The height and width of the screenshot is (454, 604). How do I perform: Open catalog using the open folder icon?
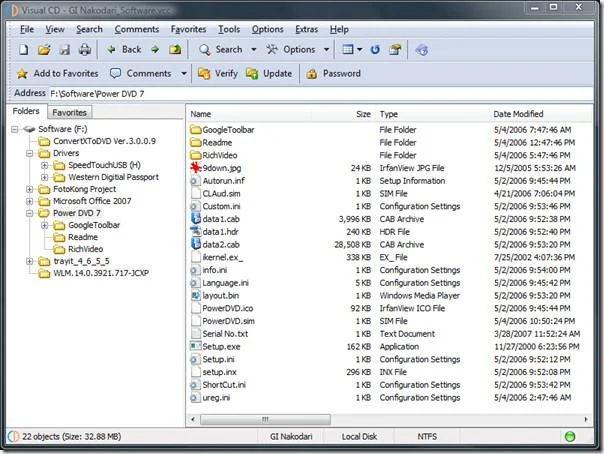coord(44,50)
